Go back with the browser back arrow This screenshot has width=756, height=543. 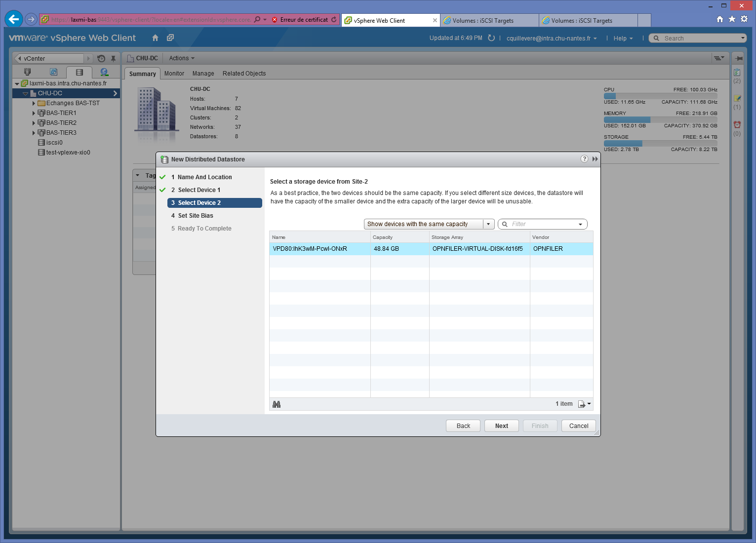[x=14, y=19]
